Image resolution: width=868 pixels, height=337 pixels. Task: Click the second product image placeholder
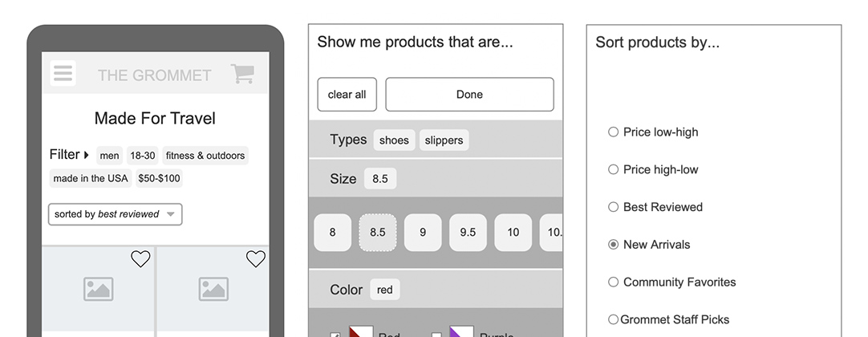[213, 290]
